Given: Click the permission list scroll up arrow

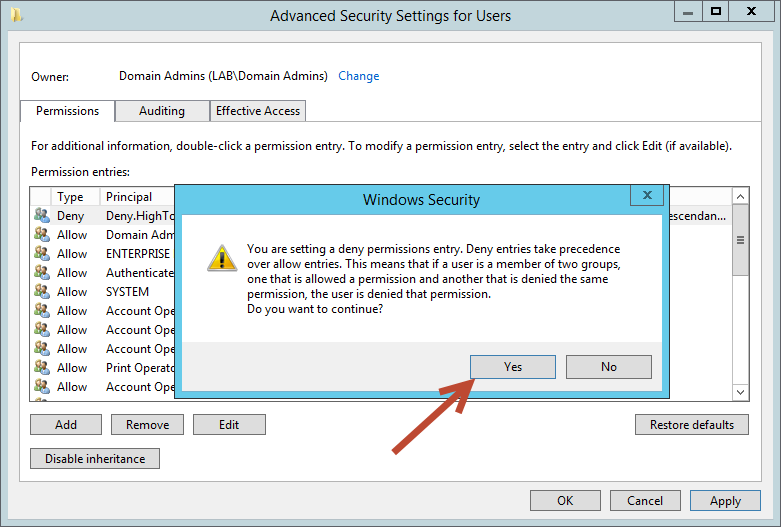Looking at the screenshot, I should coord(740,197).
